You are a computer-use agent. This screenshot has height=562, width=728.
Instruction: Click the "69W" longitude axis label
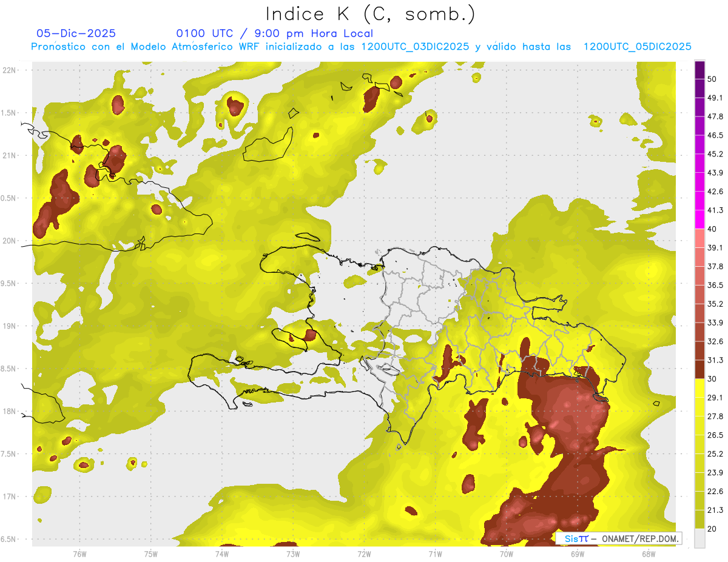(577, 554)
